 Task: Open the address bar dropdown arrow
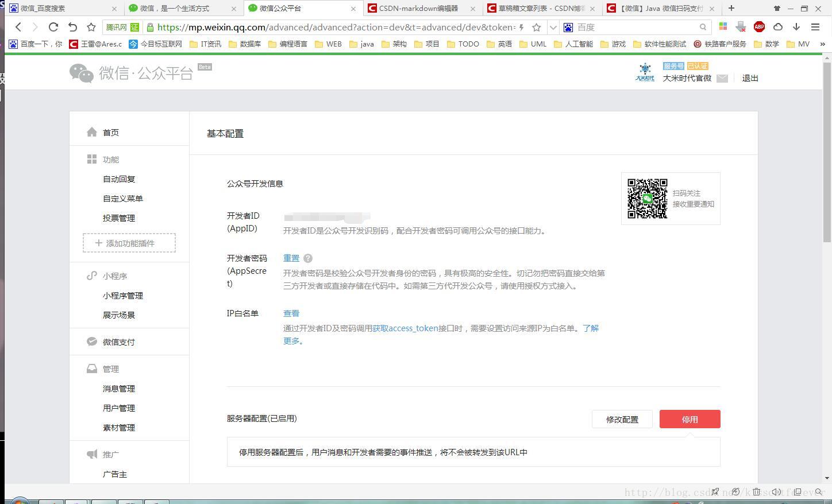click(x=553, y=27)
